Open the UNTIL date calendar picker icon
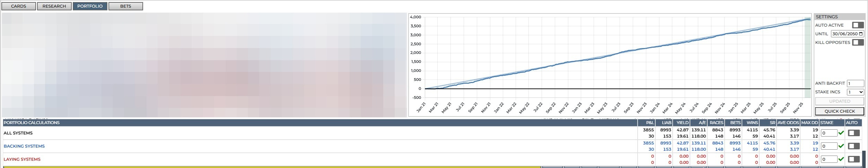This screenshot has width=868, height=168. 861,34
